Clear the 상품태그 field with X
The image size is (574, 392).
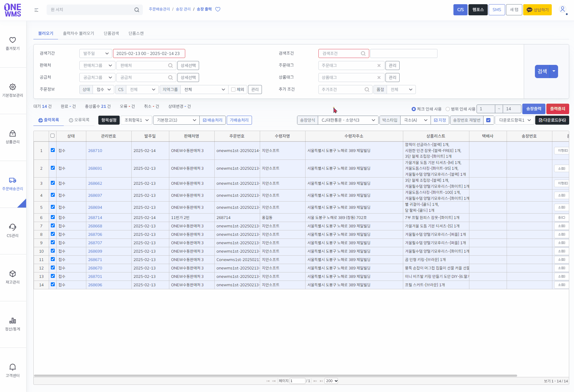pyautogui.click(x=379, y=77)
